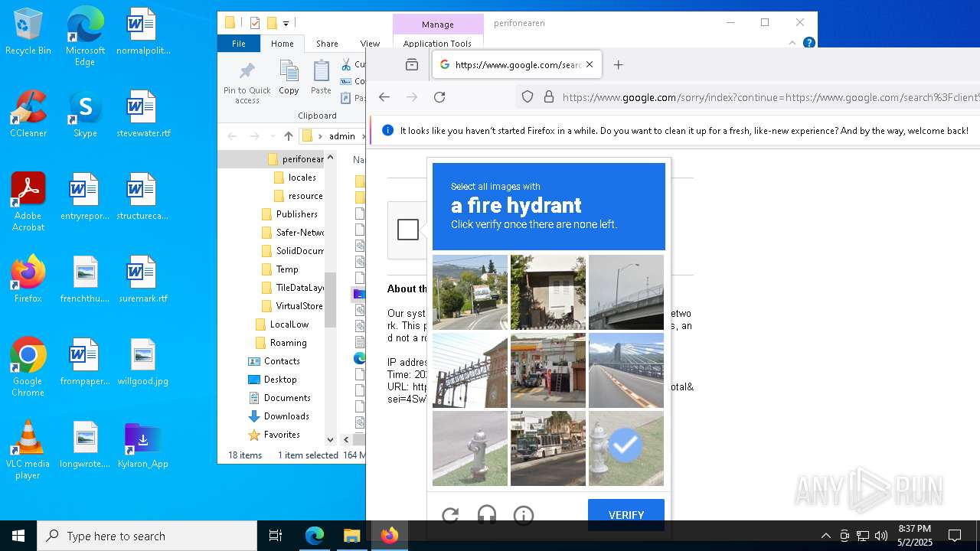Open Explorer ribbon Help question mark
The height and width of the screenshot is (551, 980).
tap(808, 44)
